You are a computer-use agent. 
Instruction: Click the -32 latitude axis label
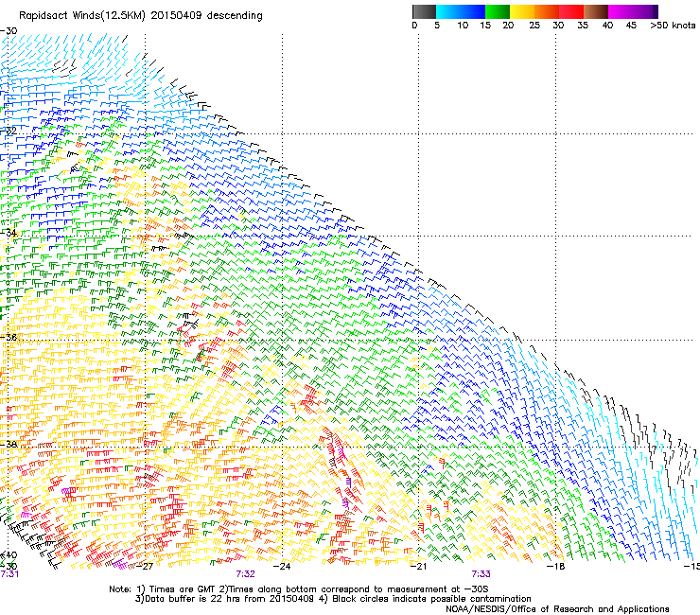9,131
